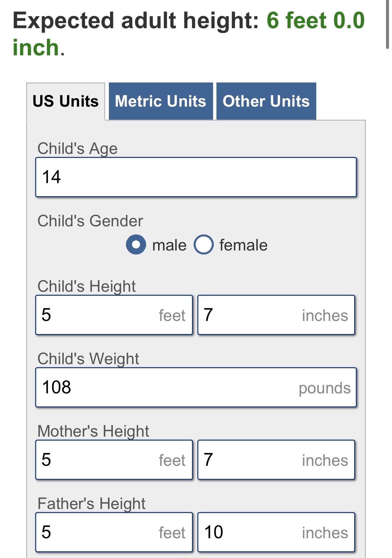392x558 pixels.
Task: Click the green expected height result text
Action: pos(315,21)
